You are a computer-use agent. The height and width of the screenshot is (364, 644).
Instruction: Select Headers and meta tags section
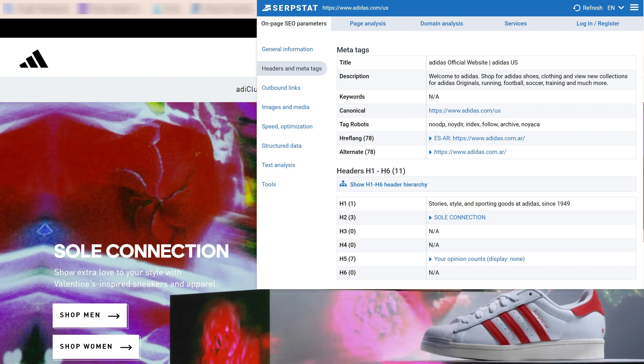point(292,69)
